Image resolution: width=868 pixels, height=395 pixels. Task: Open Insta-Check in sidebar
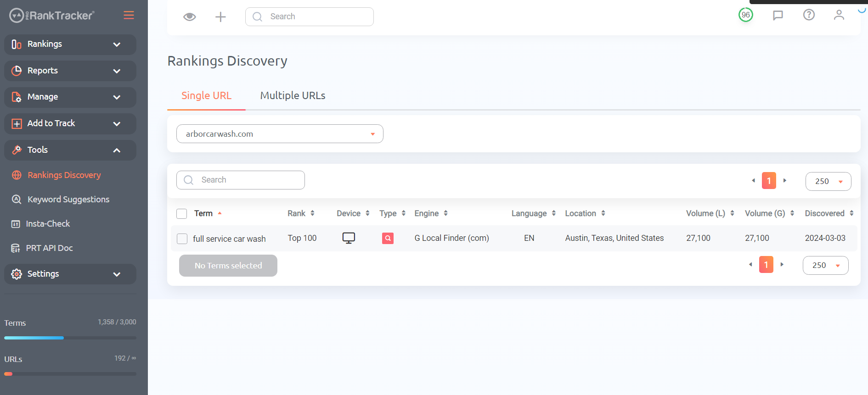[x=48, y=224]
